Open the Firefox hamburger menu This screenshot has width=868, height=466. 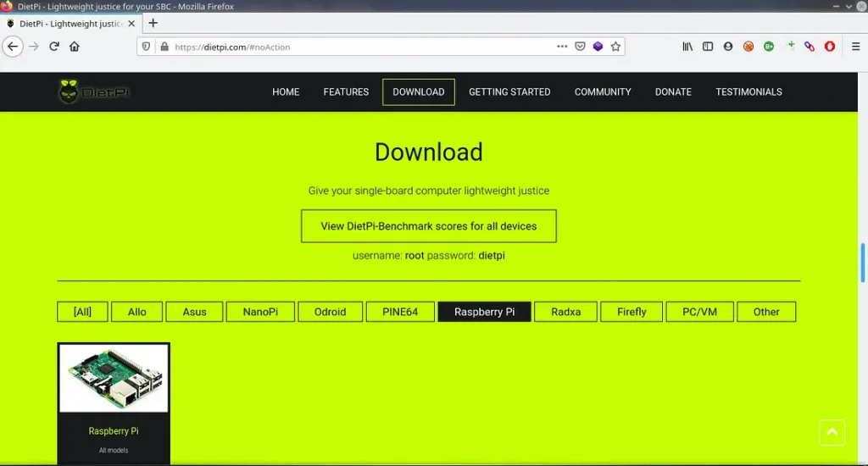[x=855, y=47]
